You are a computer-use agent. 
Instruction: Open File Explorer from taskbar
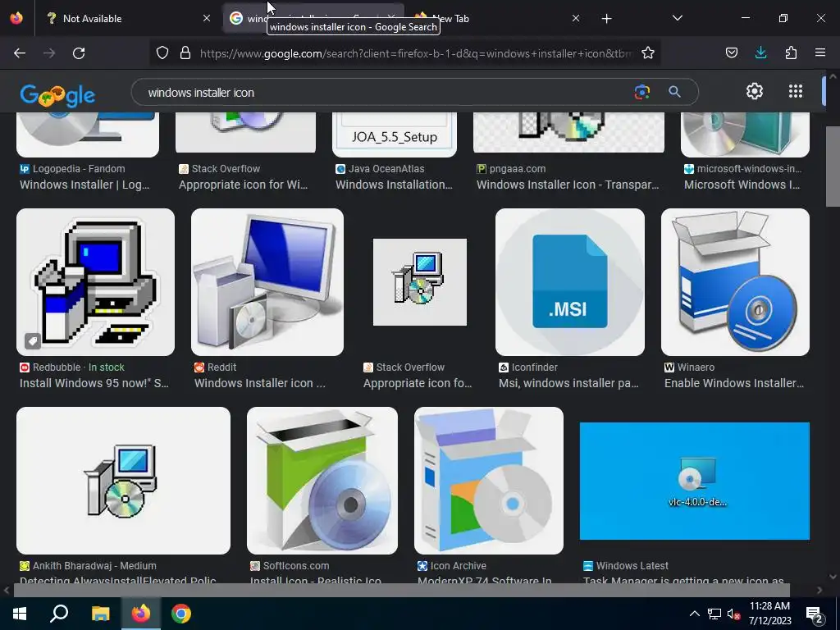click(x=100, y=614)
